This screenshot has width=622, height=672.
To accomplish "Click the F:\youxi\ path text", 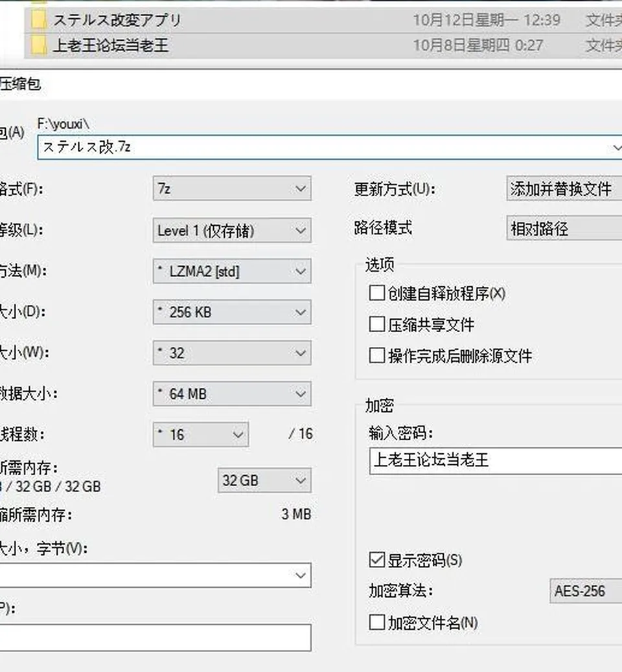I will 63,124.
